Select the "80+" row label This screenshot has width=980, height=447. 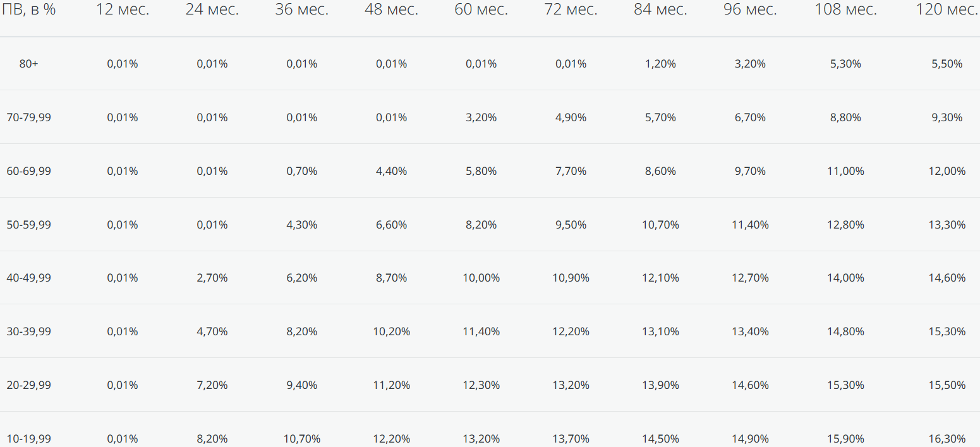click(x=28, y=64)
